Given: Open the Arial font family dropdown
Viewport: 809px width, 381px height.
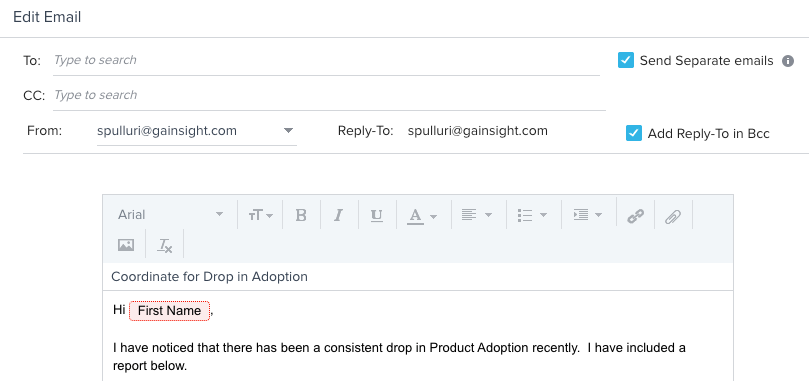Looking at the screenshot, I should point(170,214).
